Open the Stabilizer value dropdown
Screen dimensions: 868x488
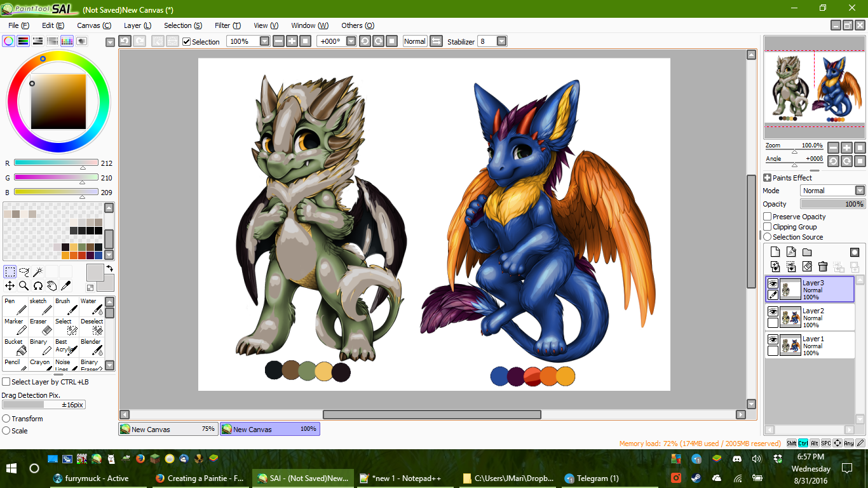coord(501,41)
